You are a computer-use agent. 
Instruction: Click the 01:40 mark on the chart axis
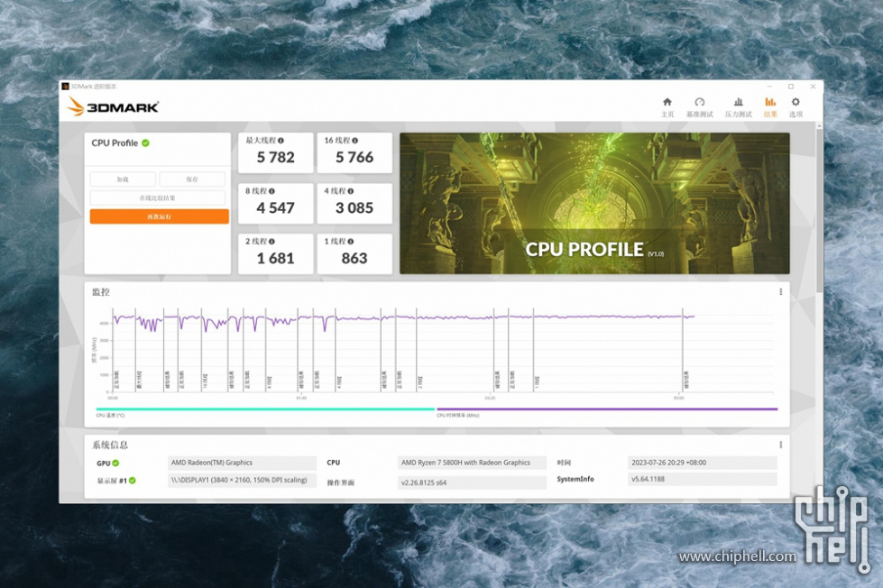click(301, 398)
